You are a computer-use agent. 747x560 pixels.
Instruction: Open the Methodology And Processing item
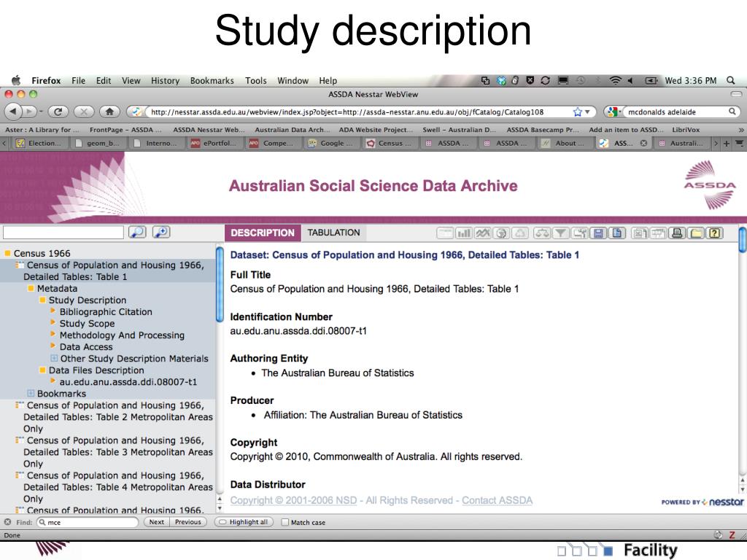click(x=122, y=335)
